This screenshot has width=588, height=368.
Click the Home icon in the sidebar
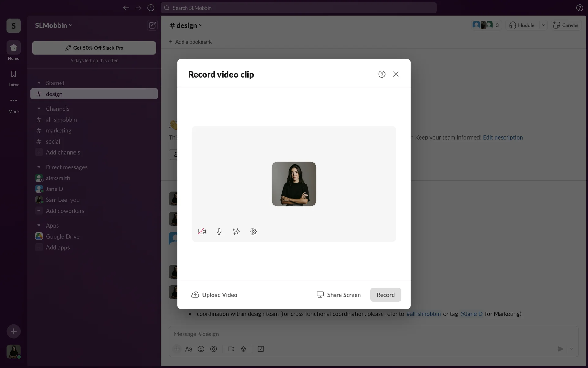pos(13,48)
